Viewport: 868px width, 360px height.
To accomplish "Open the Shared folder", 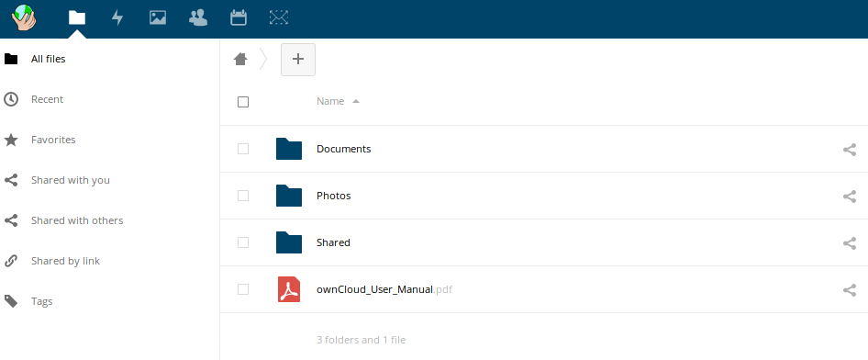I will [333, 242].
